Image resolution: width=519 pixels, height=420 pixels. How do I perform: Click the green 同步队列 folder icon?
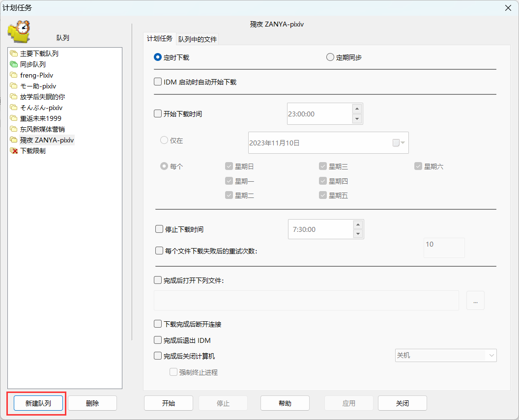tap(14, 64)
